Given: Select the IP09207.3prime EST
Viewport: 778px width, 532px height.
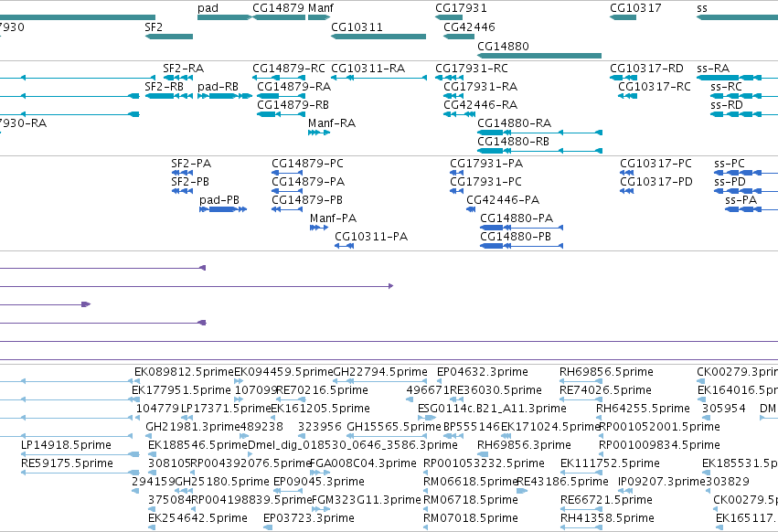Looking at the screenshot, I should point(625,491).
